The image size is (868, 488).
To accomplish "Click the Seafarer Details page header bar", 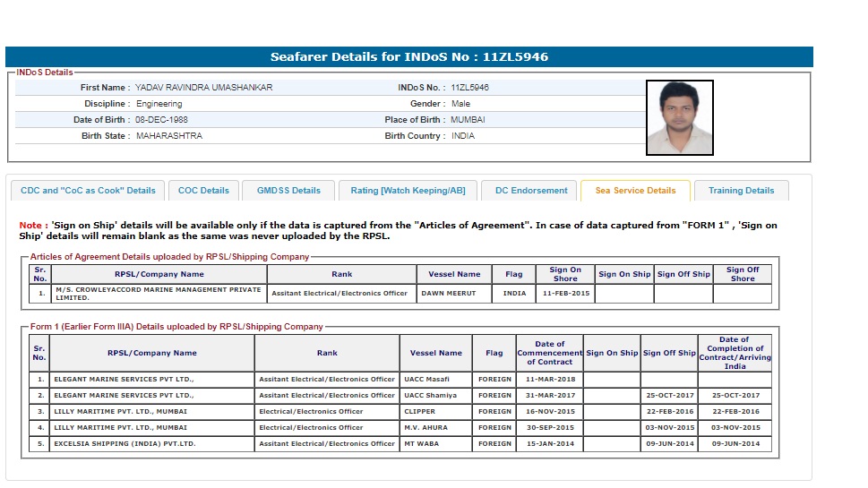I will [x=409, y=57].
